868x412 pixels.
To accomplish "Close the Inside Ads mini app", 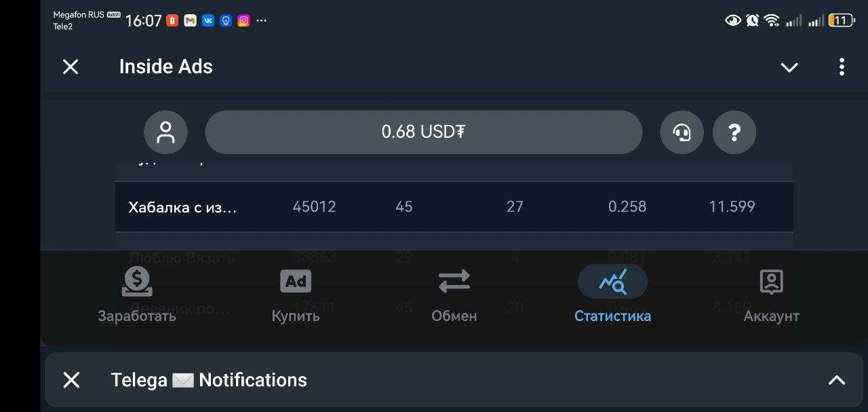I will pyautogui.click(x=71, y=67).
